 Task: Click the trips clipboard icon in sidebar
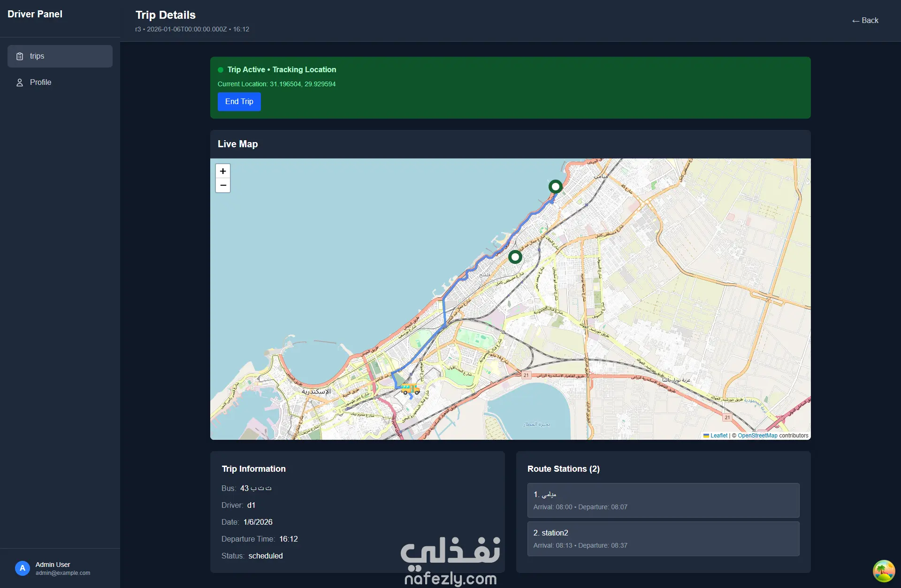coord(20,56)
